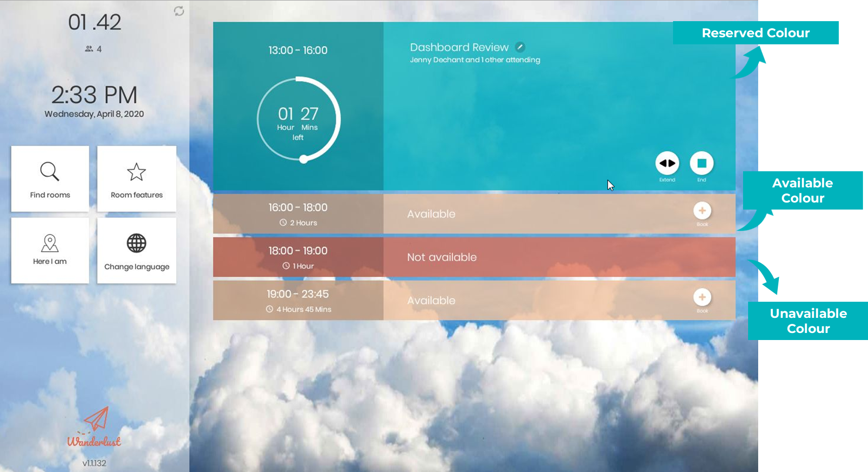868x472 pixels.
Task: Click the refresh icon near the room name
Action: pos(179,11)
